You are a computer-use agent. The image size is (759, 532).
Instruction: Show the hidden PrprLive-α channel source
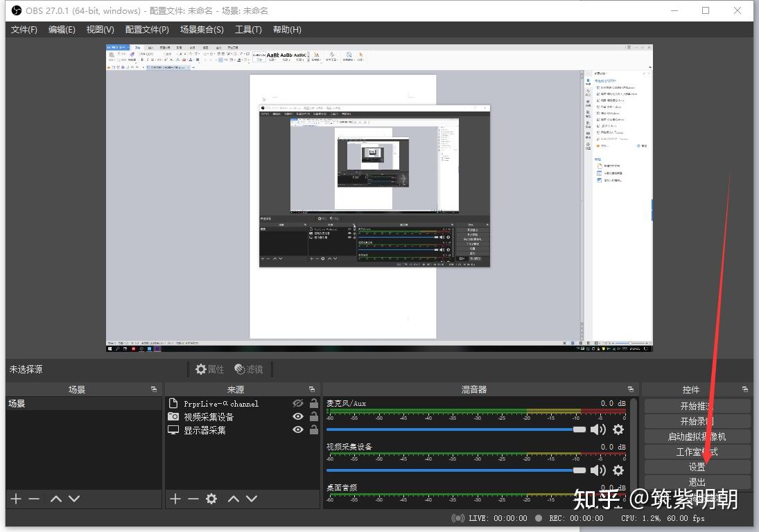pyautogui.click(x=298, y=403)
